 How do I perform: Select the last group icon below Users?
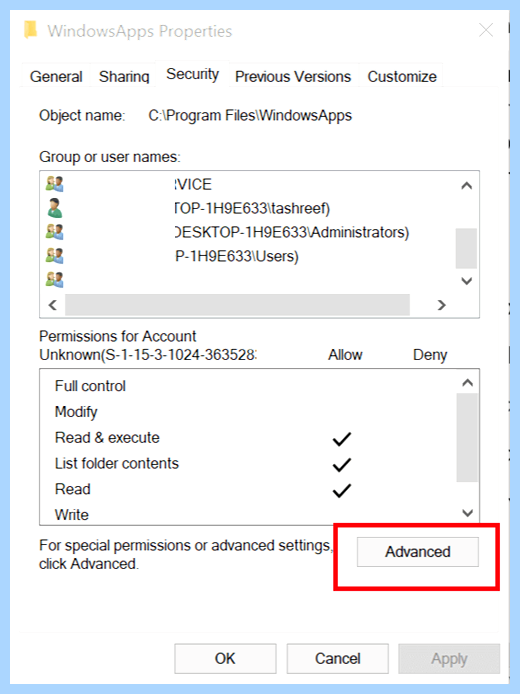pyautogui.click(x=55, y=279)
